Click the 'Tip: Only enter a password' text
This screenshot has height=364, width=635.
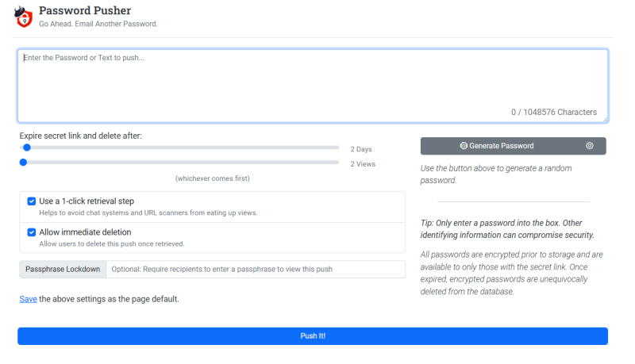point(507,229)
